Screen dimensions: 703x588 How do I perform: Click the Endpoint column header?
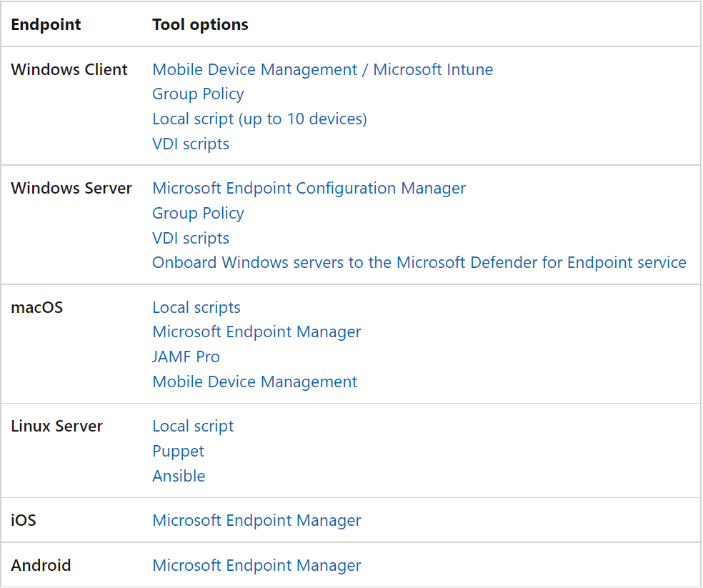[x=46, y=25]
